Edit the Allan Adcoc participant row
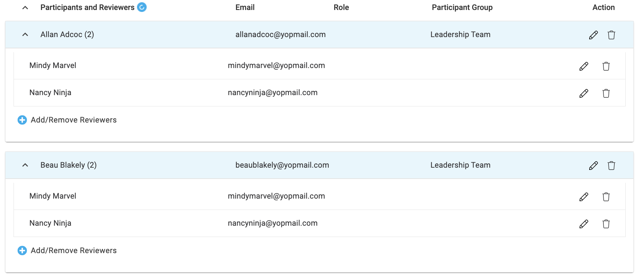644x276 pixels. (x=593, y=35)
